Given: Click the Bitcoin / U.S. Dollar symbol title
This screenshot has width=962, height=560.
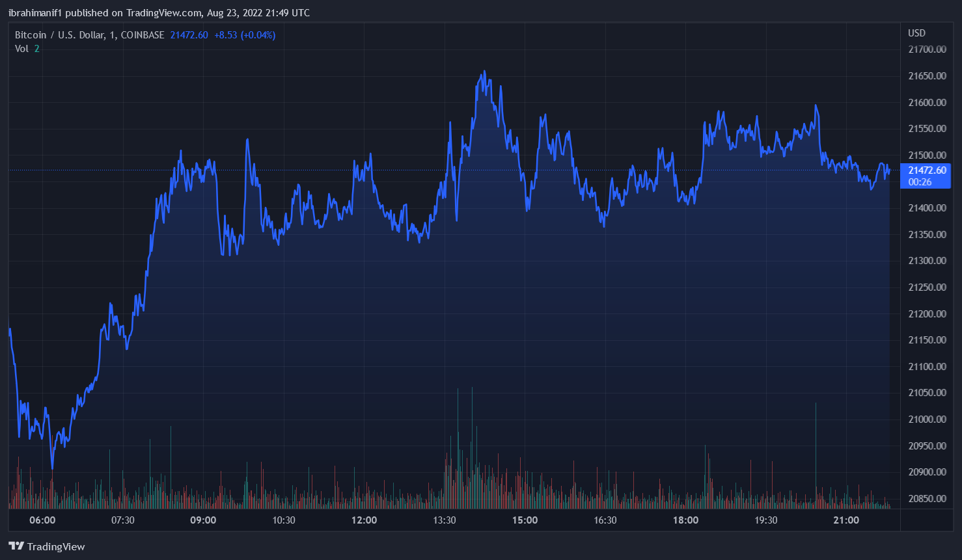Looking at the screenshot, I should tap(89, 35).
